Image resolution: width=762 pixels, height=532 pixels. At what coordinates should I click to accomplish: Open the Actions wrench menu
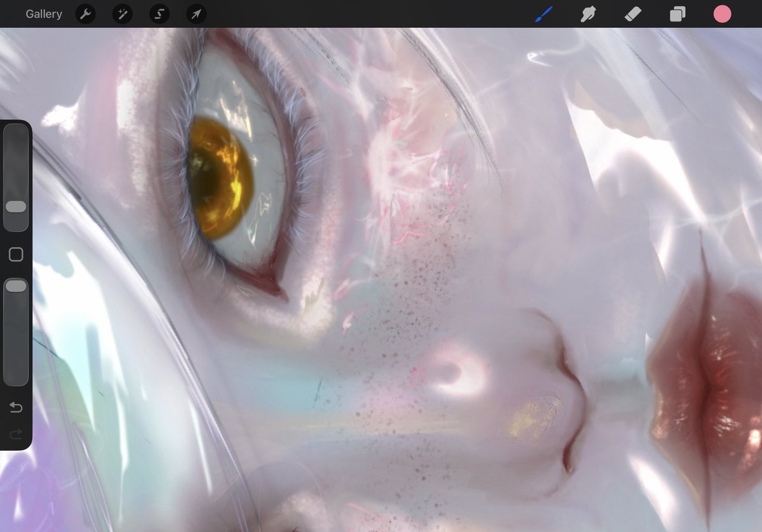(x=84, y=14)
